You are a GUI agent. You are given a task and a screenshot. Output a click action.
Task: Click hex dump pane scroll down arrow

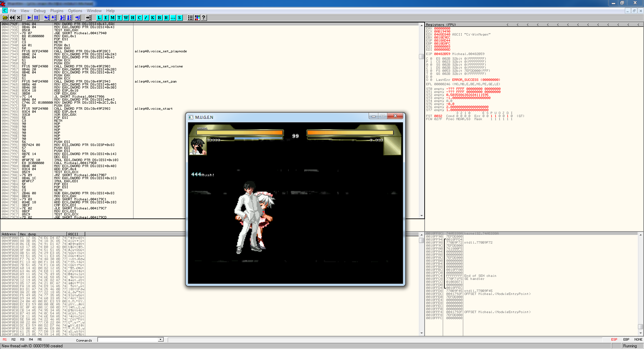422,333
